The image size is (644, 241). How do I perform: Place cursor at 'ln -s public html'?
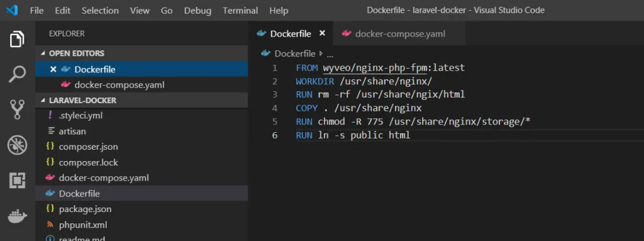pyautogui.click(x=364, y=135)
